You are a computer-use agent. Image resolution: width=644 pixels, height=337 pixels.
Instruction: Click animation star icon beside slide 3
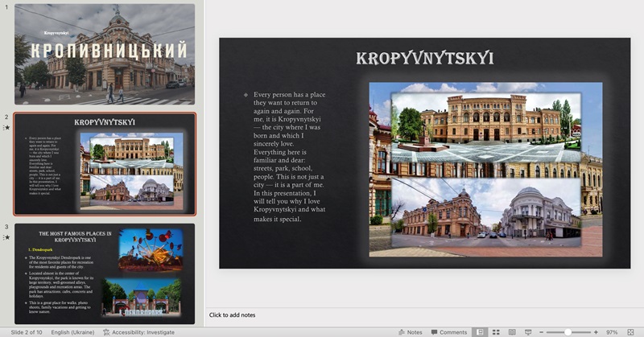click(7, 238)
